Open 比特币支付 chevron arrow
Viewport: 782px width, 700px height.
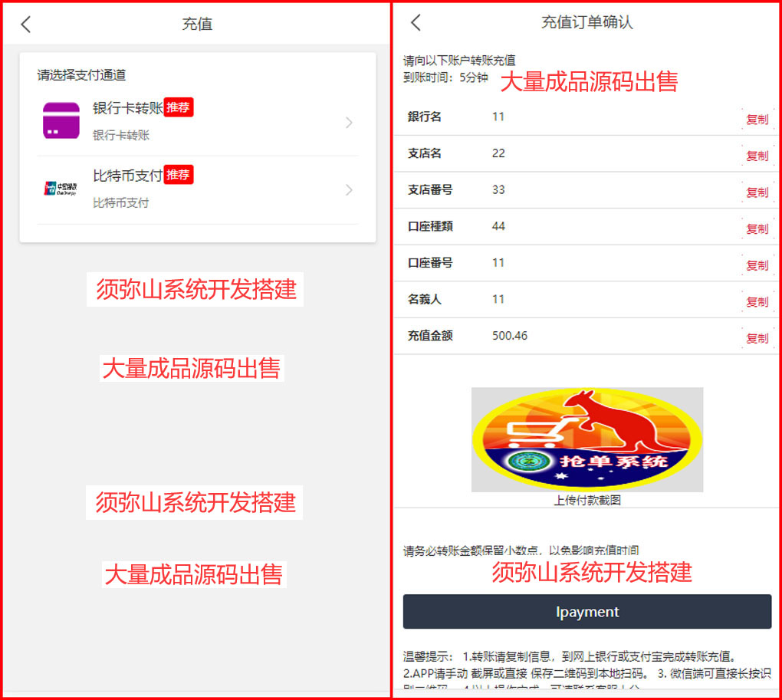pos(349,190)
